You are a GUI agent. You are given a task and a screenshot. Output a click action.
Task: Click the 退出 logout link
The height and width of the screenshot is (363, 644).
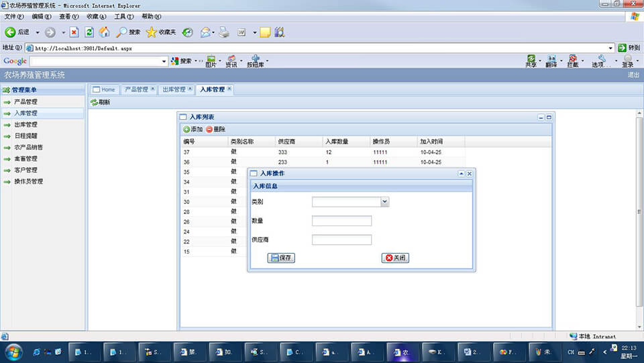pyautogui.click(x=633, y=75)
